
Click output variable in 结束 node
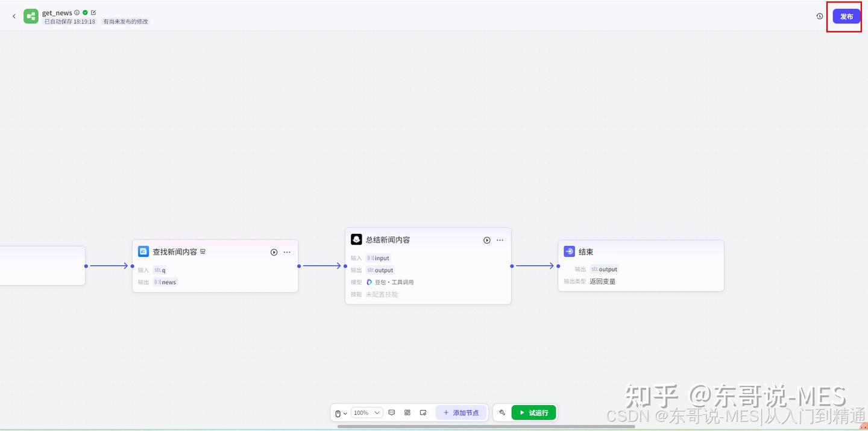click(x=604, y=269)
